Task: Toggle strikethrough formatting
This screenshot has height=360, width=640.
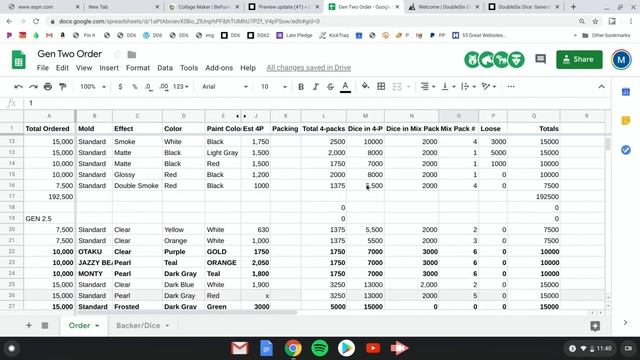Action: click(330, 87)
